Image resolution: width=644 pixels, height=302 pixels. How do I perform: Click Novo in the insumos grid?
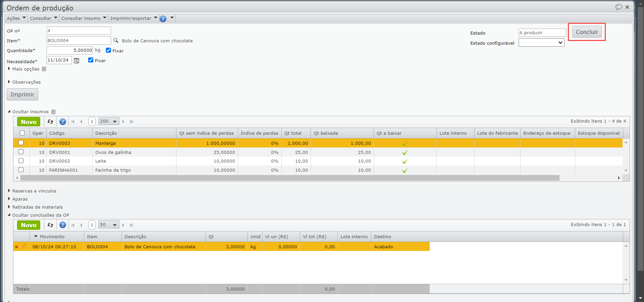(29, 122)
